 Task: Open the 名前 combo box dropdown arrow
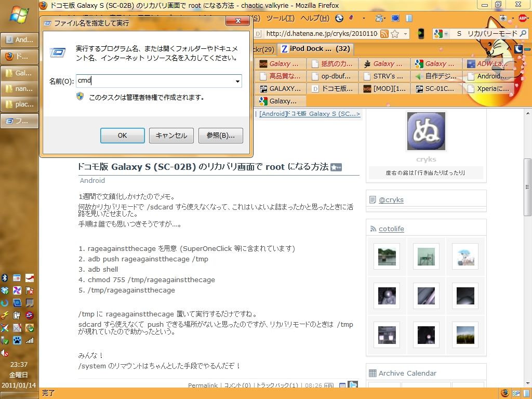[x=237, y=81]
